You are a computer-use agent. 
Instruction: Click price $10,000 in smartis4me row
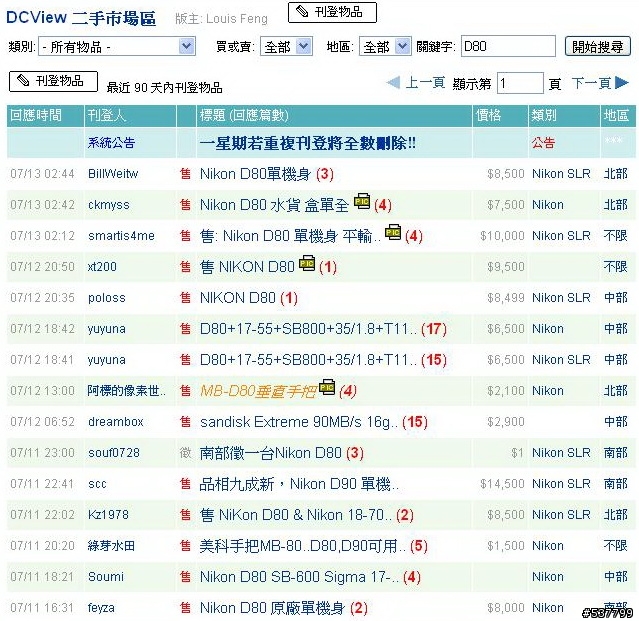[x=502, y=236]
